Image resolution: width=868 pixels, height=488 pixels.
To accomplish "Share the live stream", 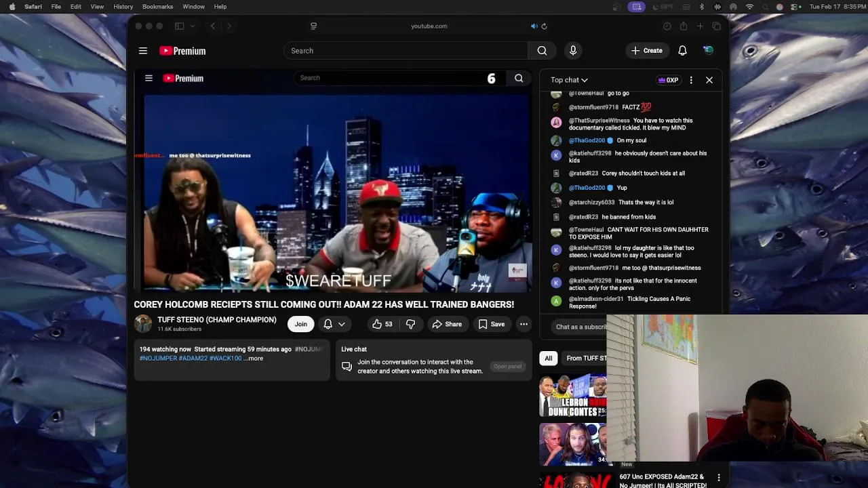I will click(x=447, y=324).
